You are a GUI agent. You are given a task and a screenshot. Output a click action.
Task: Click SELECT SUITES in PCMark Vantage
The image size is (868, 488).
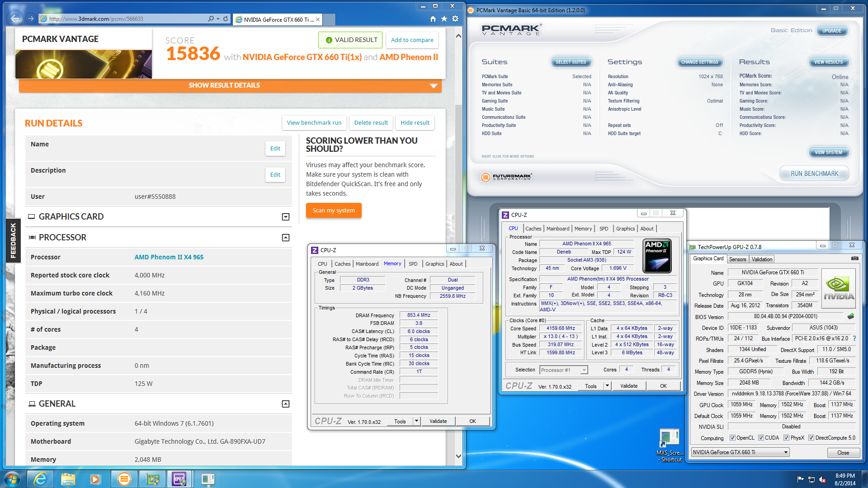571,62
